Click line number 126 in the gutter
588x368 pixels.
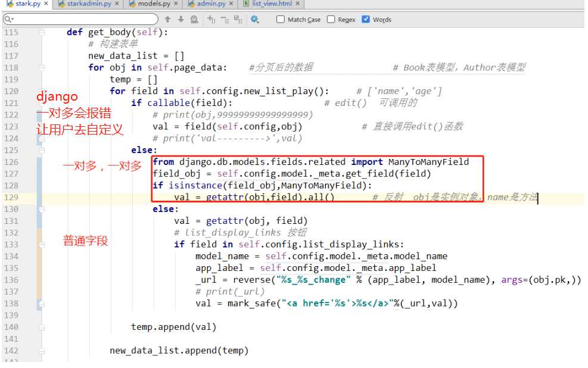[x=11, y=162]
